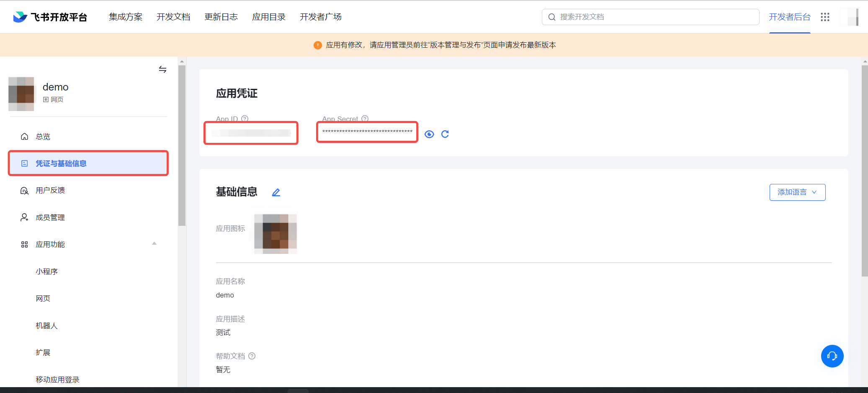Click the customer support headset button
Screen dimensions: 868x393
click(832, 356)
